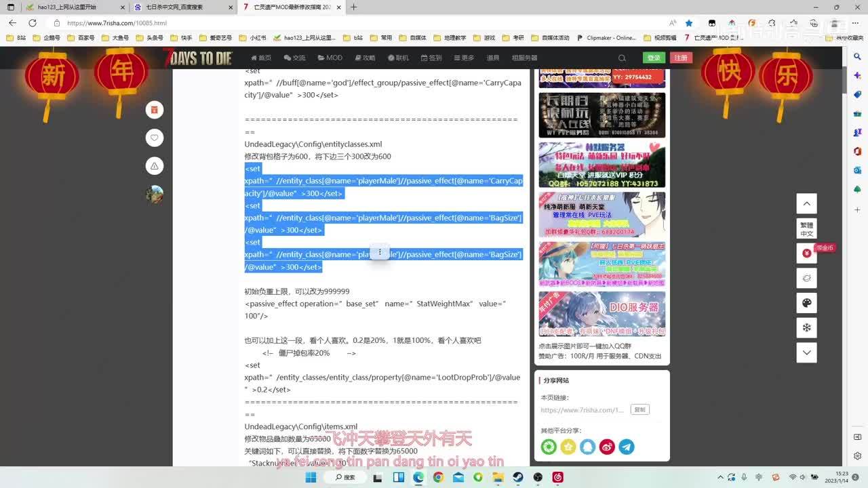Click the heart favorite icon in left sidebar

[155, 138]
